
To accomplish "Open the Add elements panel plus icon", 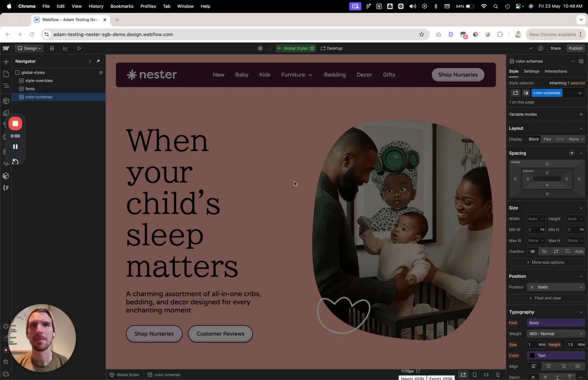I will [6, 62].
